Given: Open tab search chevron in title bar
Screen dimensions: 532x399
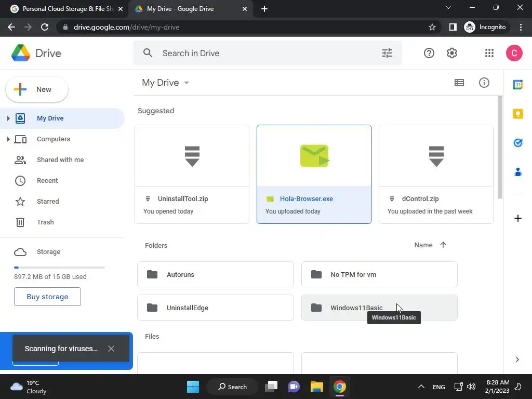Looking at the screenshot, I should coord(448,7).
